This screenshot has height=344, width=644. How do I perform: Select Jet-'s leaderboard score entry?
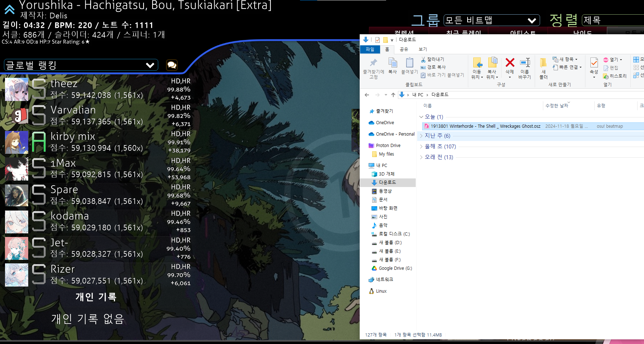(98, 248)
